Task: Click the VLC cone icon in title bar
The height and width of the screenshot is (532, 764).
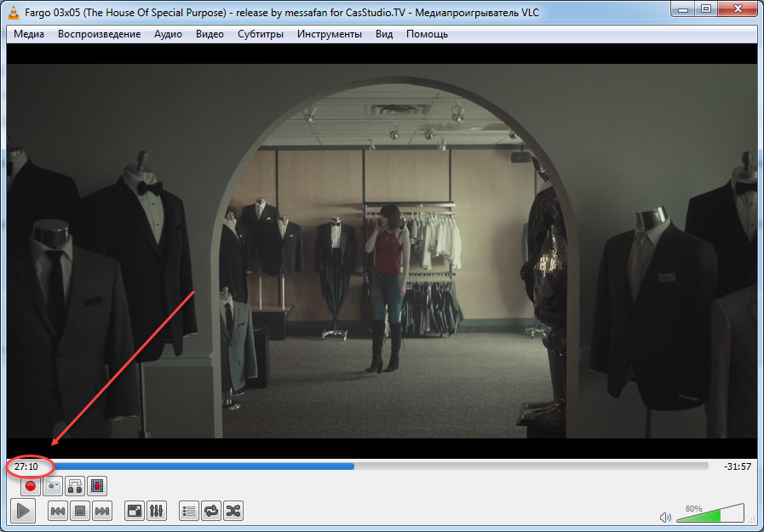Action: (14, 12)
